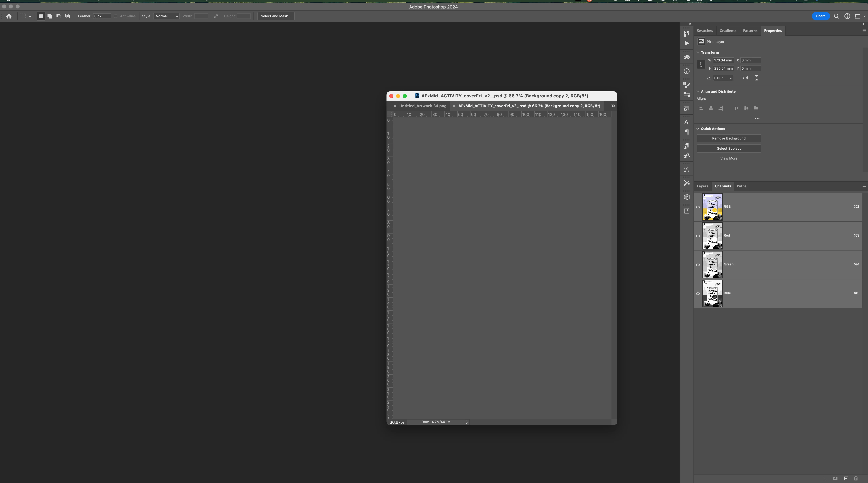This screenshot has width=868, height=483.
Task: Click the Feather input field
Action: tap(102, 16)
